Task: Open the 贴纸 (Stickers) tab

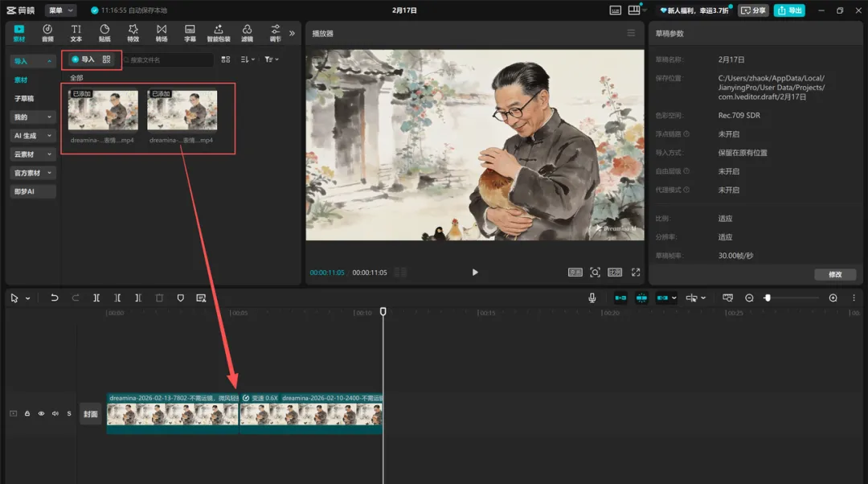Action: coord(104,33)
